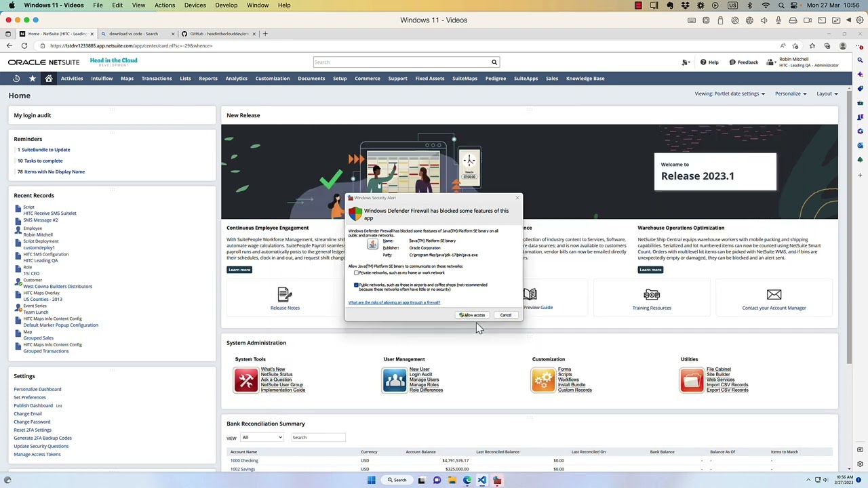Open the Transactions menu in NetSuite navigation

click(157, 79)
